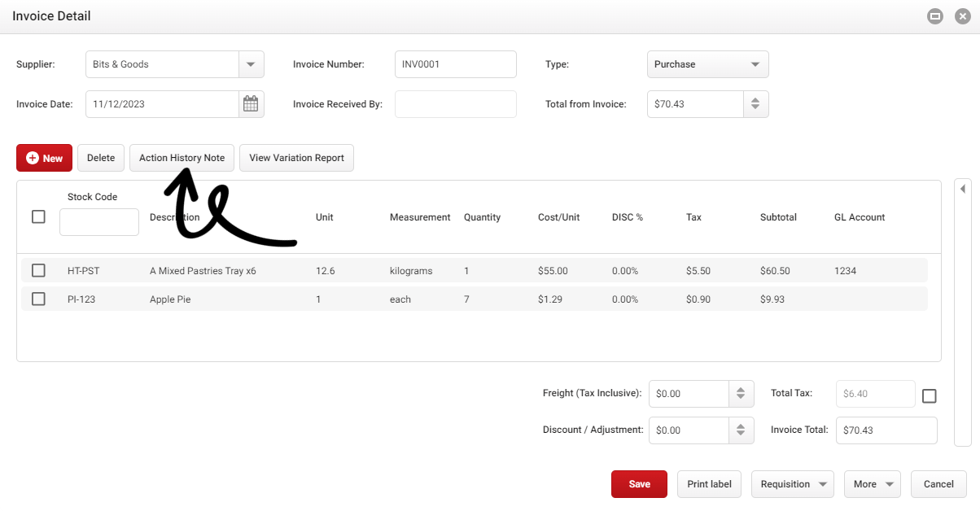
Task: Toggle the Total Tax override checkbox
Action: 929,396
